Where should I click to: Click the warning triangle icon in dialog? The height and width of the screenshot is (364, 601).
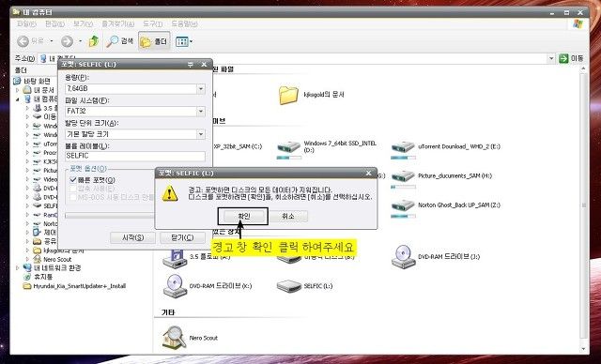pos(169,193)
